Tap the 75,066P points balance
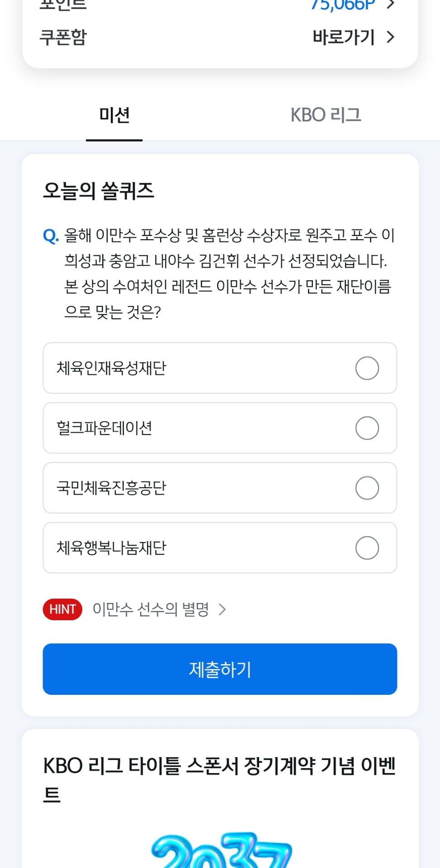Viewport: 440px width, 868px height. pyautogui.click(x=343, y=5)
